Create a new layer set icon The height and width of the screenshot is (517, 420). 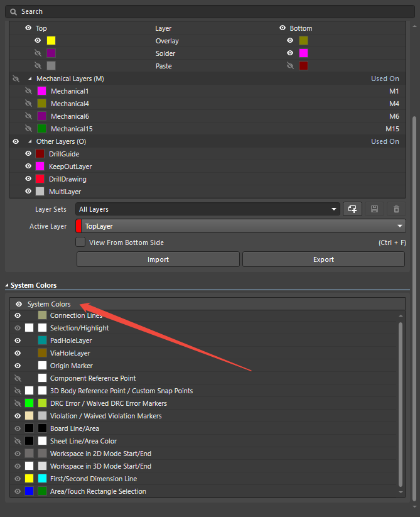[x=352, y=209]
